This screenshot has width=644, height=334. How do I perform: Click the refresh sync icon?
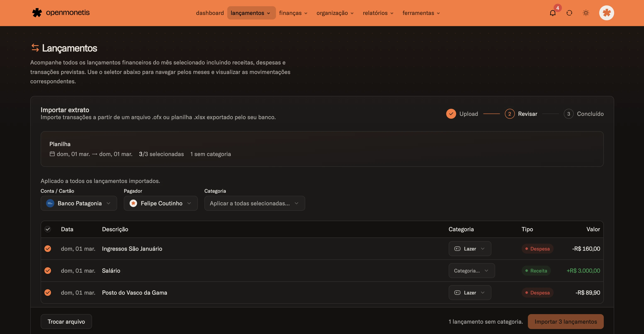pos(569,13)
